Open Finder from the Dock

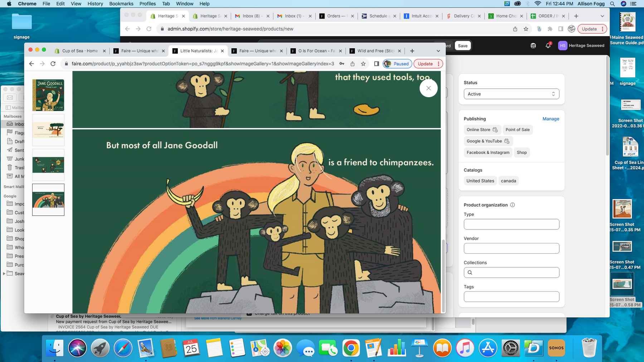(x=55, y=348)
